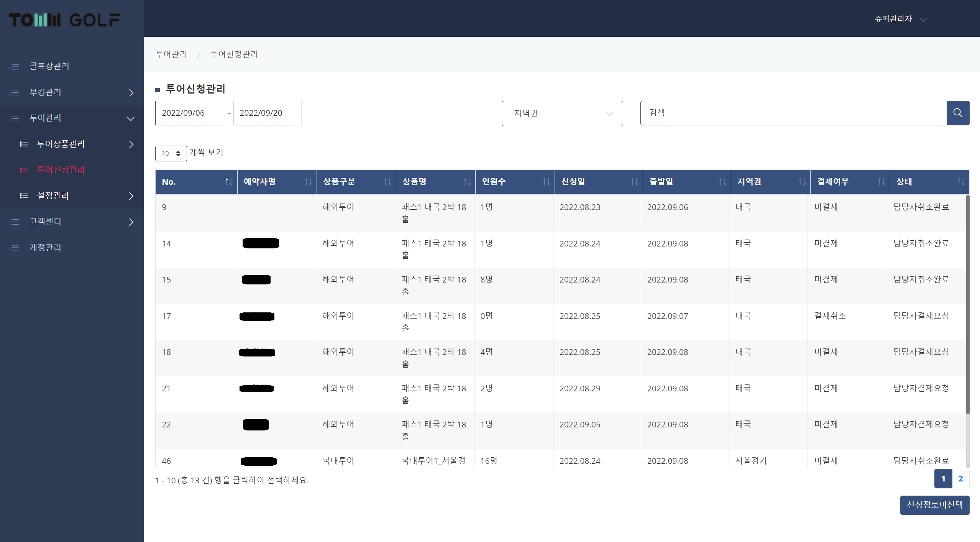Click the search magnifier icon button
980x542 pixels.
click(x=957, y=113)
